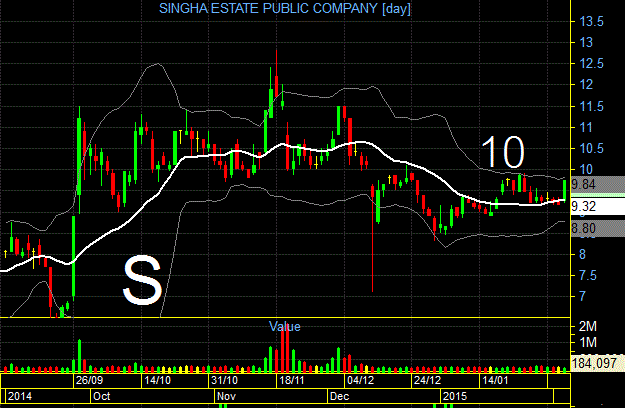Click the 04/12 date label
The height and width of the screenshot is (408, 625).
[361, 380]
